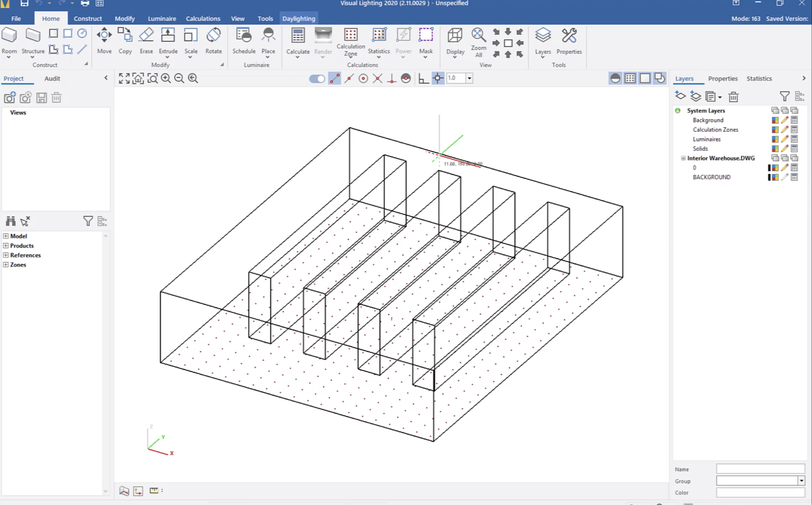This screenshot has width=812, height=505.
Task: Toggle the object snap switch
Action: pyautogui.click(x=317, y=78)
